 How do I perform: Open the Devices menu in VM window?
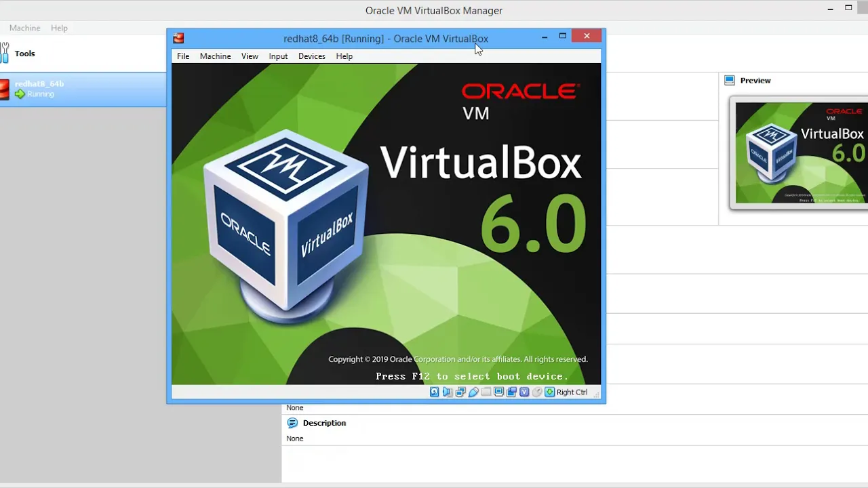coord(311,56)
